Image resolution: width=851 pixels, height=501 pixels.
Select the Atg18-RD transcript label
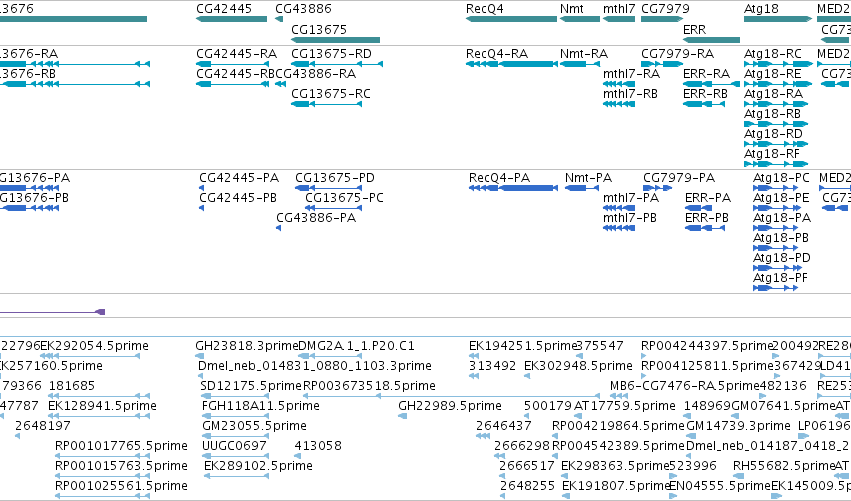click(773, 134)
